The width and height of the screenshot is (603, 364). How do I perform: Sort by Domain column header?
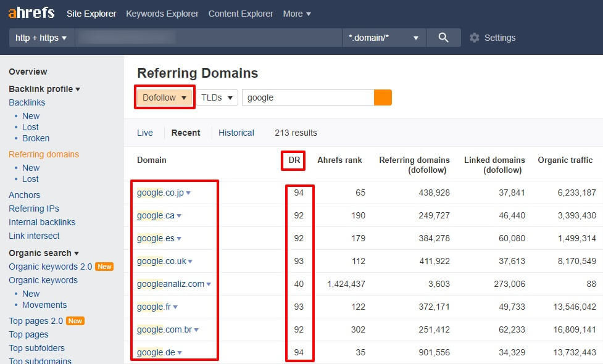coord(151,160)
